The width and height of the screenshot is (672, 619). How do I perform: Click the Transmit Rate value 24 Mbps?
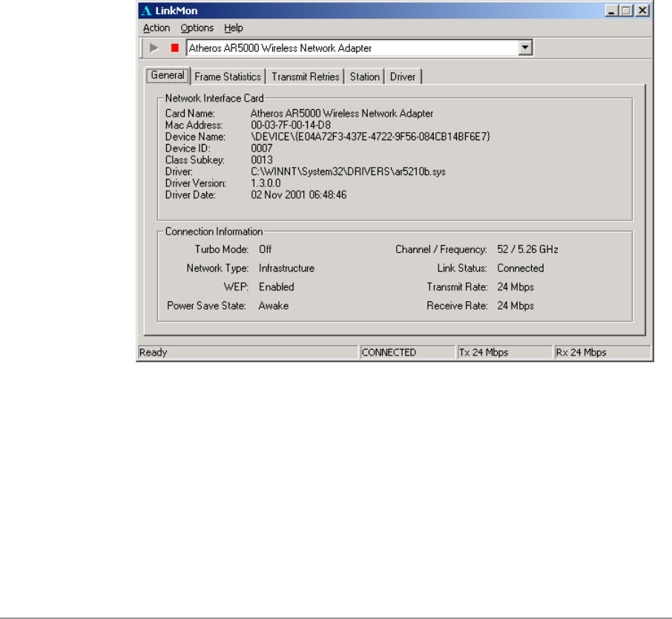click(x=515, y=287)
